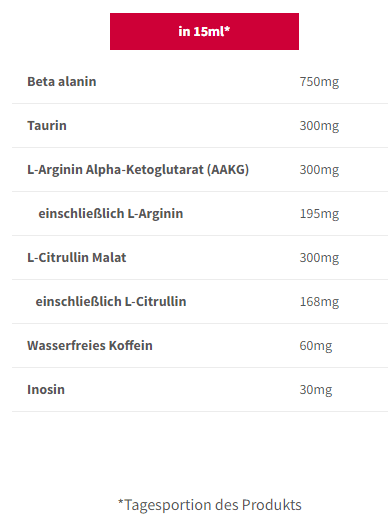388x524 pixels.
Task: Click the 300mg value for L-Citrullin Malat
Action: (319, 258)
